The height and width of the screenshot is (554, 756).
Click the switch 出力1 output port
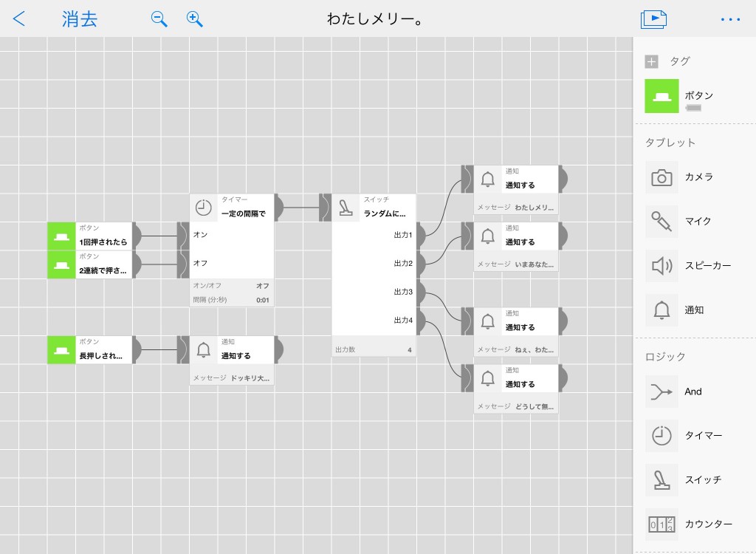coord(421,236)
